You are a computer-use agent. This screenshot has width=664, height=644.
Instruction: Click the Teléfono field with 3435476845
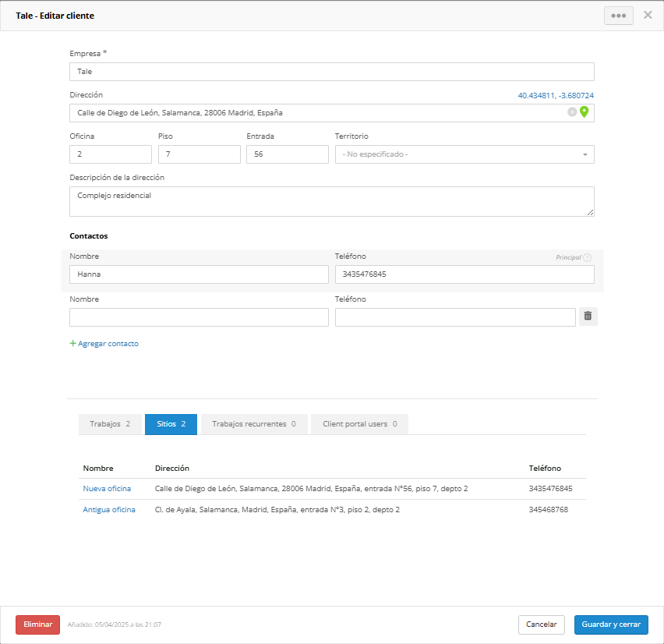[x=464, y=274]
